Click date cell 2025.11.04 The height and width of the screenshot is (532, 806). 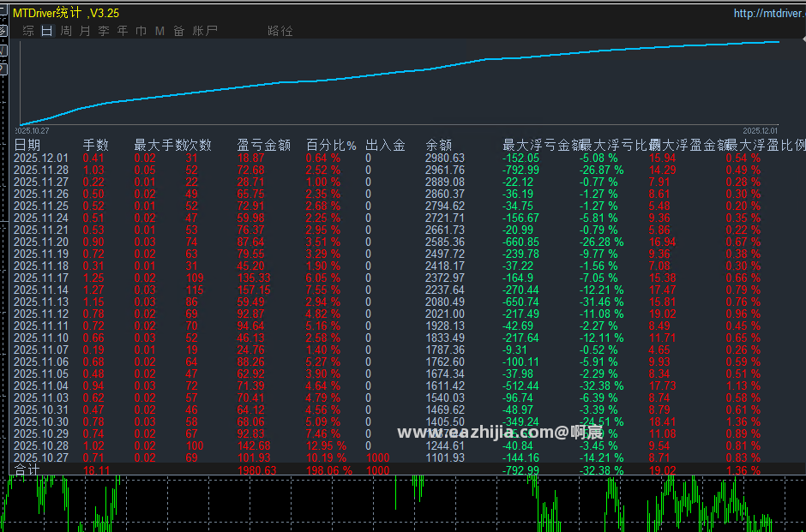[x=40, y=386]
